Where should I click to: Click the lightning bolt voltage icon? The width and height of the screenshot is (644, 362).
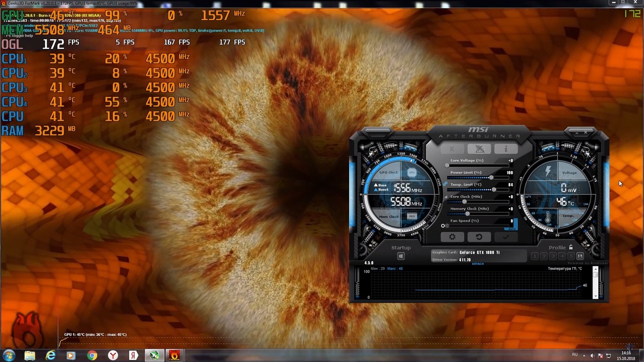[548, 172]
